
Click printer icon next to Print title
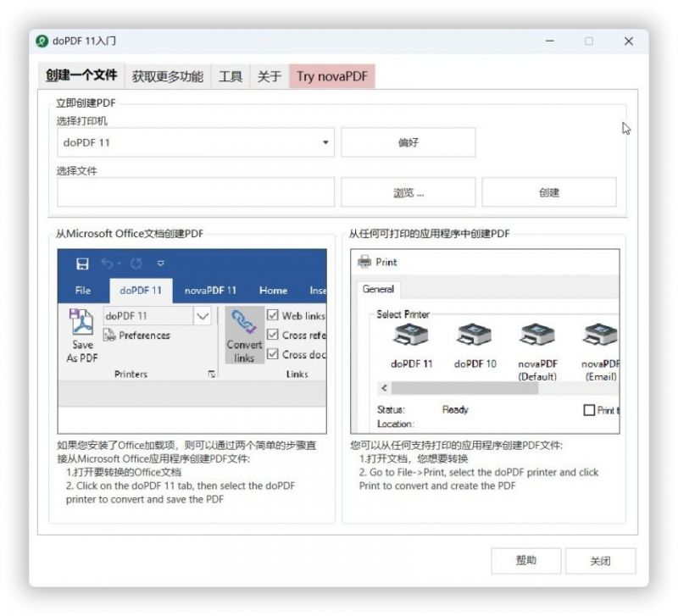364,262
